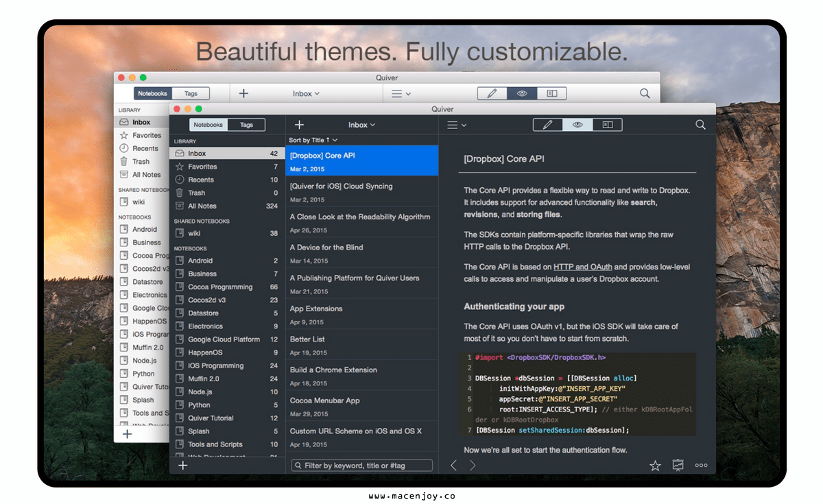Screen dimensions: 823x504
Task: Switch to preview eye mode in dark window
Action: click(x=577, y=125)
